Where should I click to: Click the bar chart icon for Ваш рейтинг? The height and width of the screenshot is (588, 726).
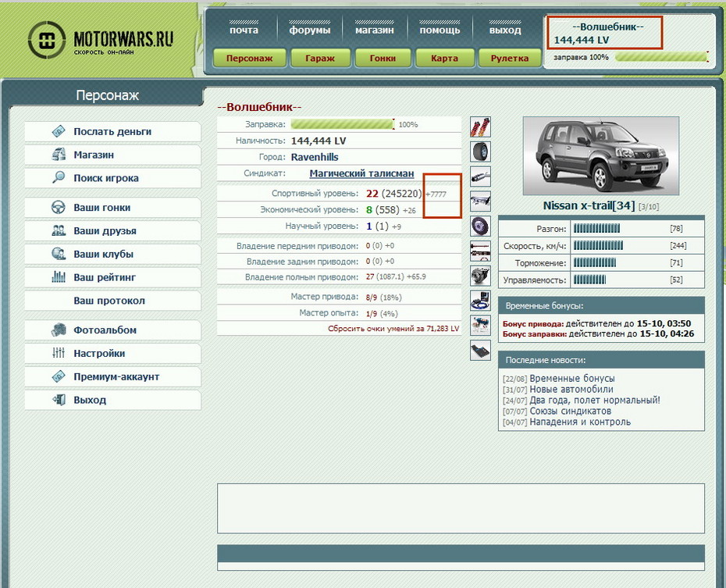pos(59,277)
